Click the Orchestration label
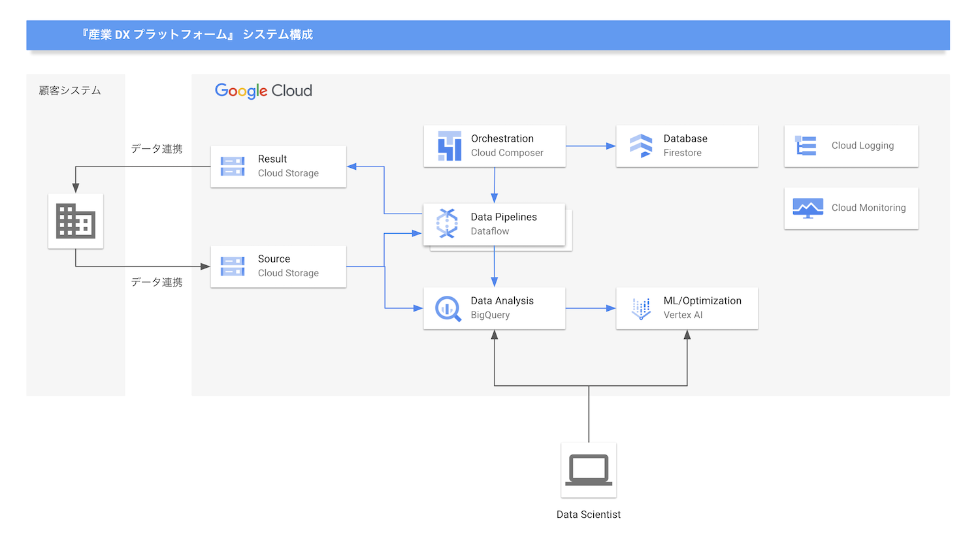980x542 pixels. tap(502, 138)
